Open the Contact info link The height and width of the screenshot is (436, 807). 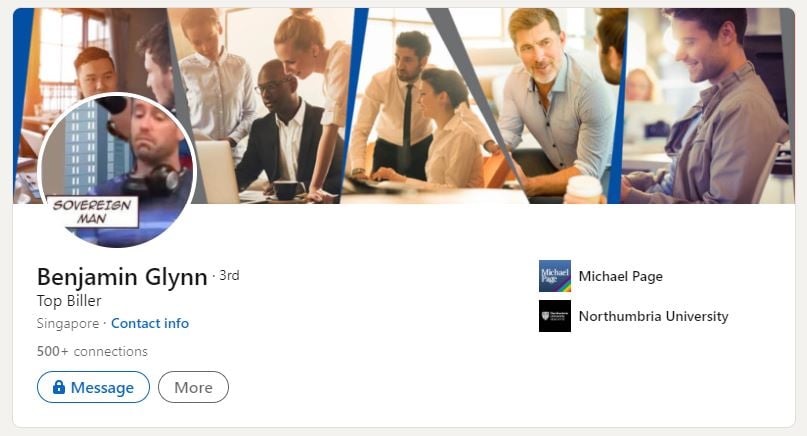(150, 323)
